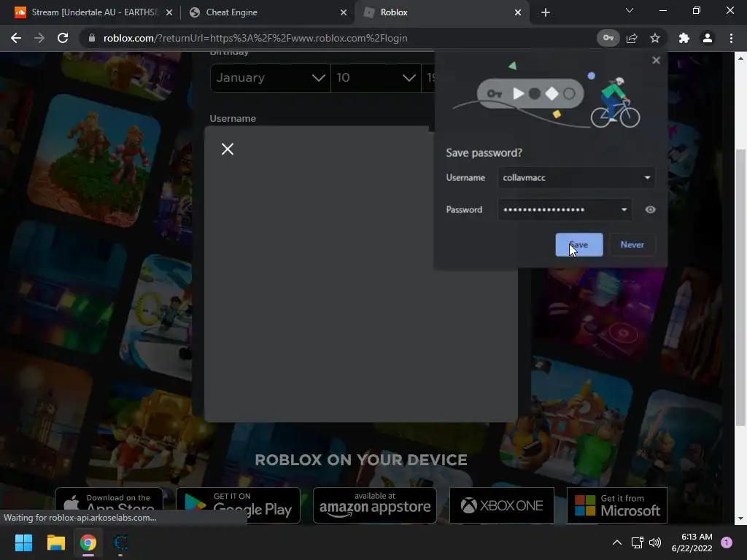Expand the username dropdown arrow
This screenshot has width=747, height=560.
tap(648, 178)
